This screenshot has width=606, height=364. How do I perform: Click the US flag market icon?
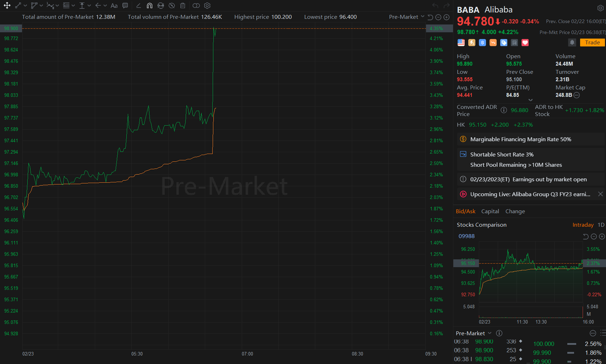[461, 43]
